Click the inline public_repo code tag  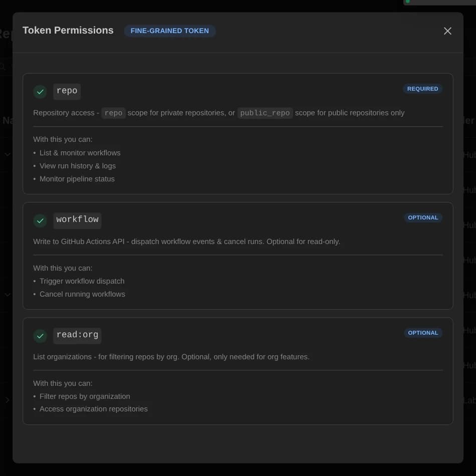click(x=265, y=113)
